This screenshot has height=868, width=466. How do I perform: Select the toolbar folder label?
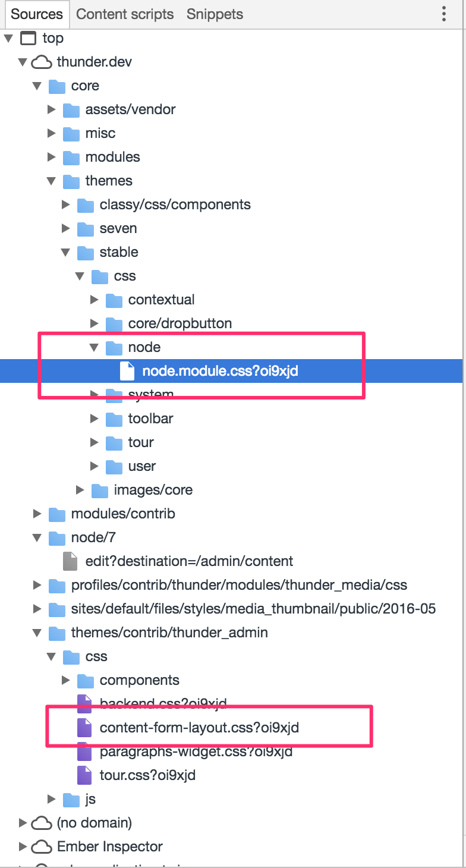click(x=150, y=419)
